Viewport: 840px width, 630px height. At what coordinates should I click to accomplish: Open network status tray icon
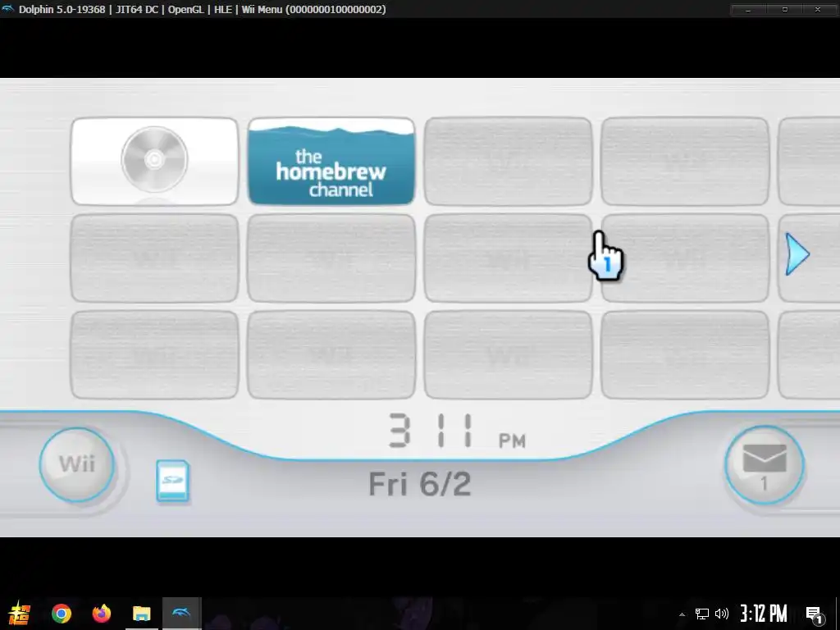pos(702,614)
